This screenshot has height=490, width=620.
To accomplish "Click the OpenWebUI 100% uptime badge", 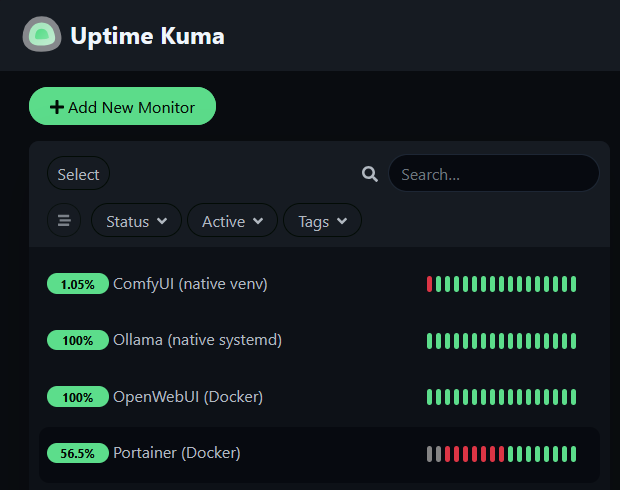I will pos(78,397).
